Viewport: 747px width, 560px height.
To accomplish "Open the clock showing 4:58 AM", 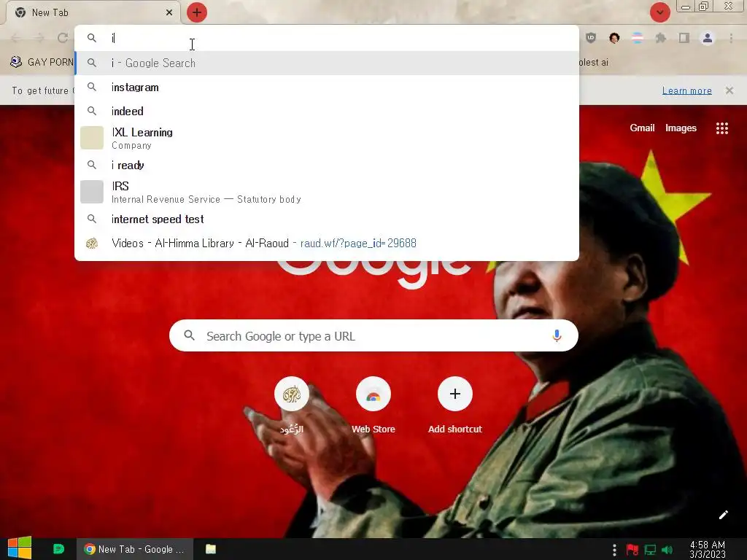I will tap(707, 549).
